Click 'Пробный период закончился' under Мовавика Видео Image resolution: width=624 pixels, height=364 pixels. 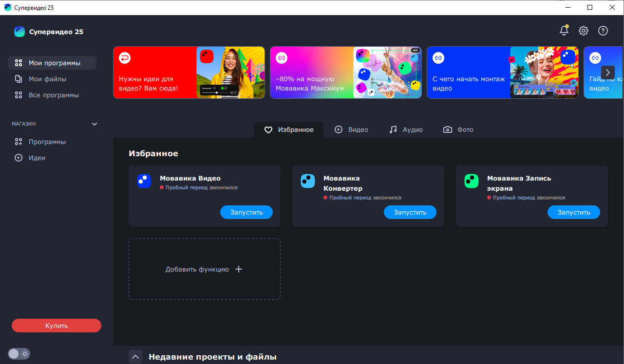pyautogui.click(x=202, y=187)
